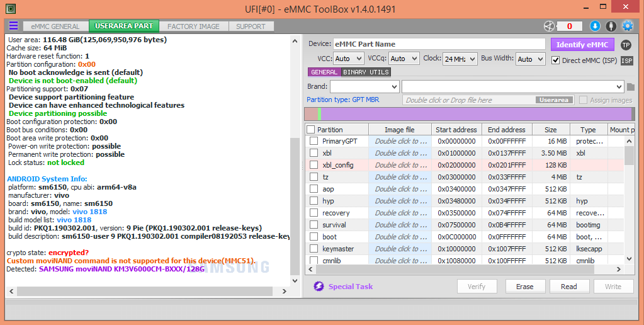Click the red counter field showing 0
The width and height of the screenshot is (644, 325).
click(x=570, y=26)
